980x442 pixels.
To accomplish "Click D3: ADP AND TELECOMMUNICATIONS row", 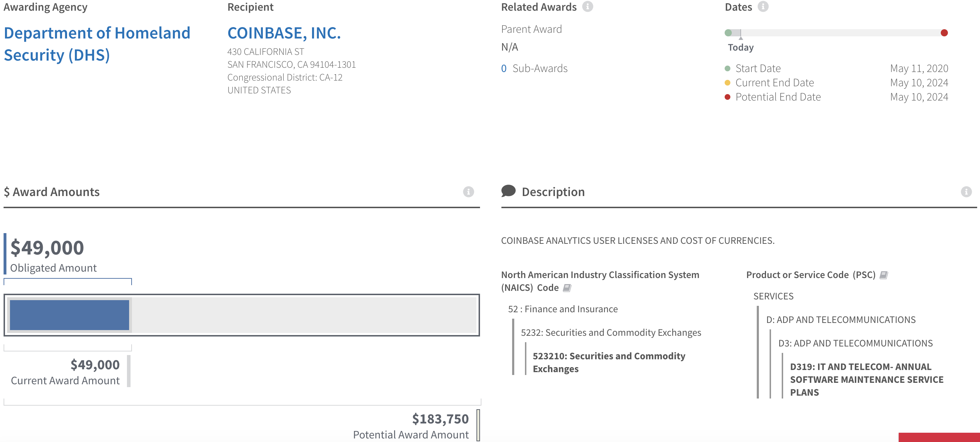I will (x=855, y=344).
